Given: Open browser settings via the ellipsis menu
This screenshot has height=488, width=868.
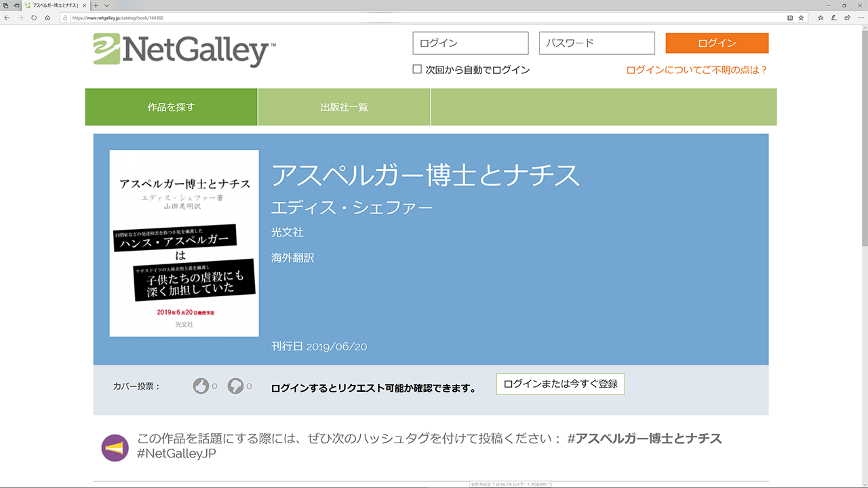Looking at the screenshot, I should pyautogui.click(x=861, y=18).
